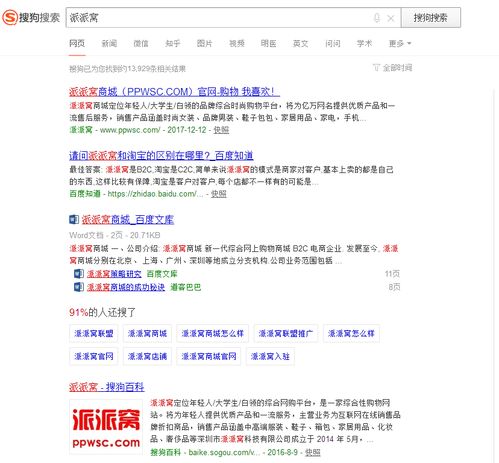Viewport: 499px width, 463px height.
Task: Open 派派窝商城 (PPWSC.COM) 官网 result
Action: [174, 91]
